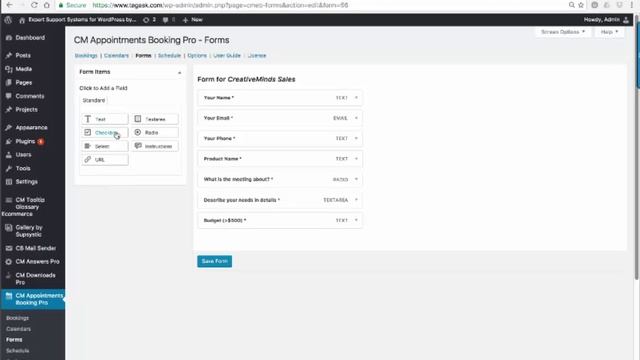Open the Screen Options dropdown
The height and width of the screenshot is (360, 640).
pyautogui.click(x=563, y=32)
